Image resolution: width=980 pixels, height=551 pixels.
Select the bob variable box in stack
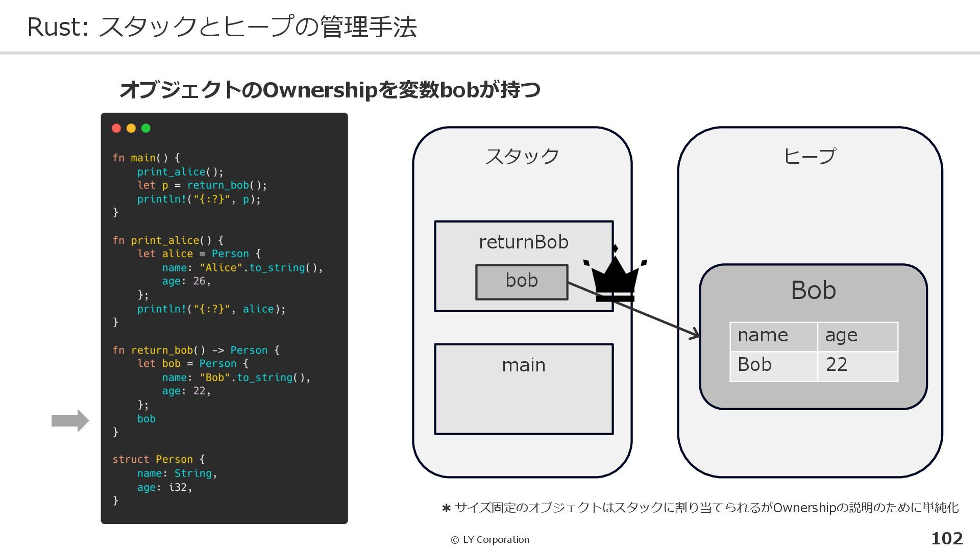pyautogui.click(x=521, y=282)
